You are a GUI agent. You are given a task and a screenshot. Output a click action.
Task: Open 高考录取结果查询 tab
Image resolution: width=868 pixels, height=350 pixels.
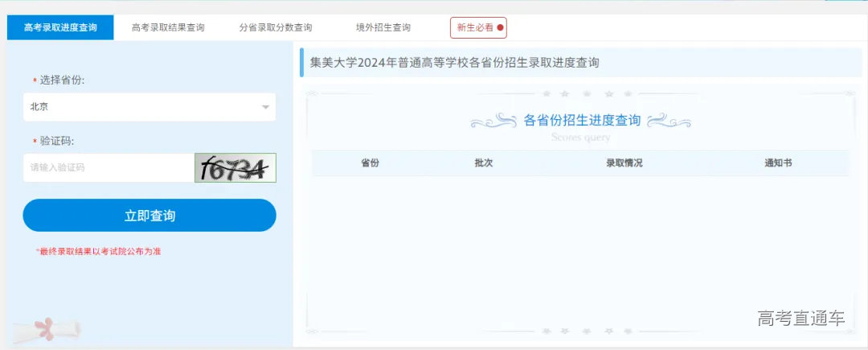point(168,27)
